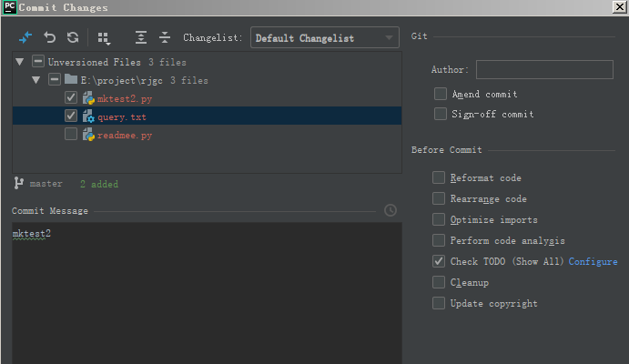629x364 pixels.
Task: Click the PyCharm logo in title bar
Action: 9,7
